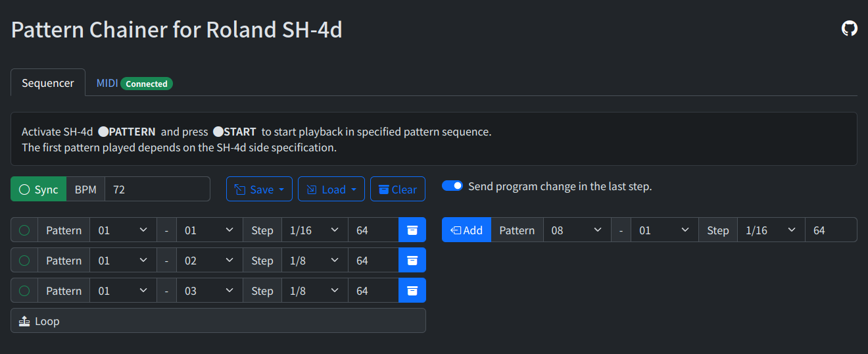Image resolution: width=868 pixels, height=354 pixels.
Task: Click the Pattern label in the Add row
Action: pos(517,230)
